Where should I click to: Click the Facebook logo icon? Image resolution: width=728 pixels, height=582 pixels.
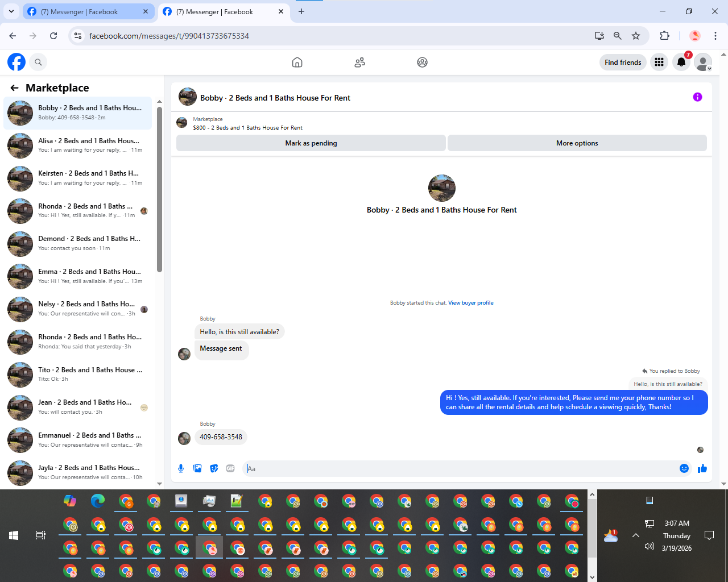pyautogui.click(x=16, y=62)
